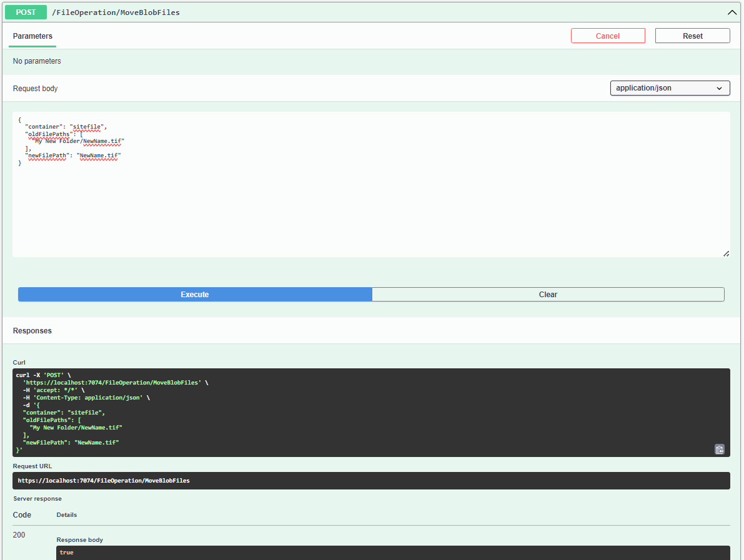
Task: Click the response body showing true
Action: pos(66,552)
